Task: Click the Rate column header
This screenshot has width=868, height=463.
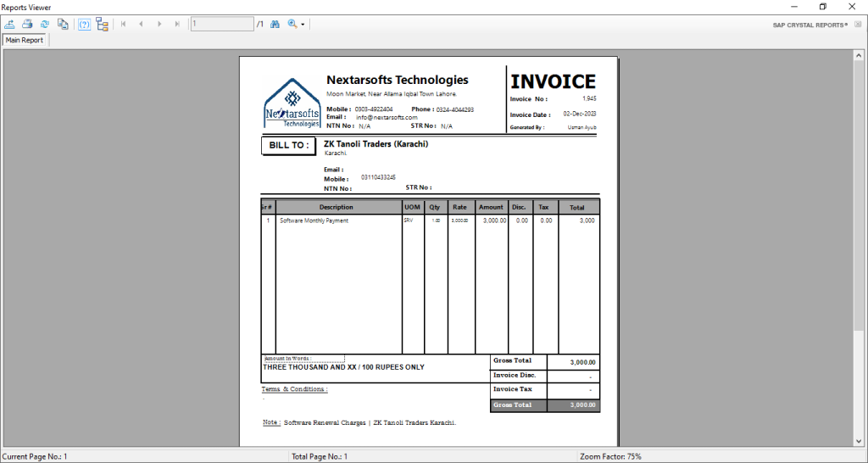Action: click(460, 207)
